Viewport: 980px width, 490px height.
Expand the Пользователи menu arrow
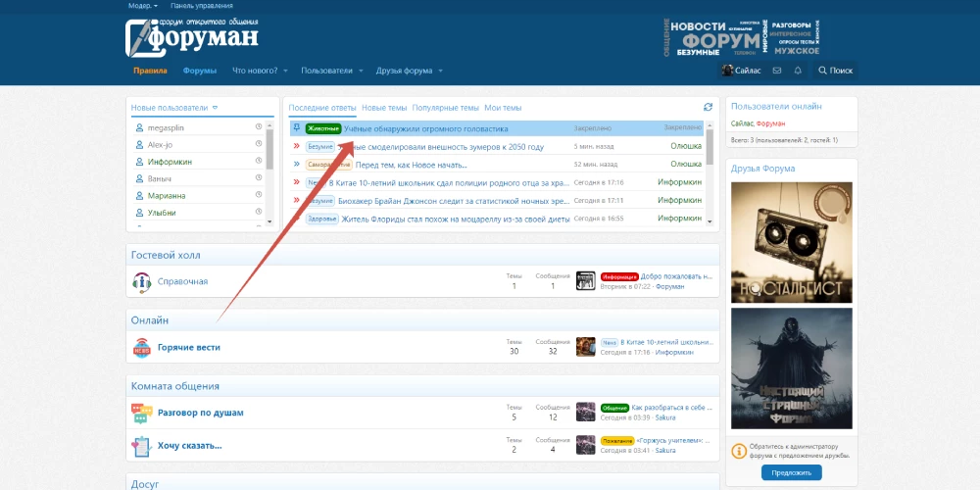(x=361, y=72)
